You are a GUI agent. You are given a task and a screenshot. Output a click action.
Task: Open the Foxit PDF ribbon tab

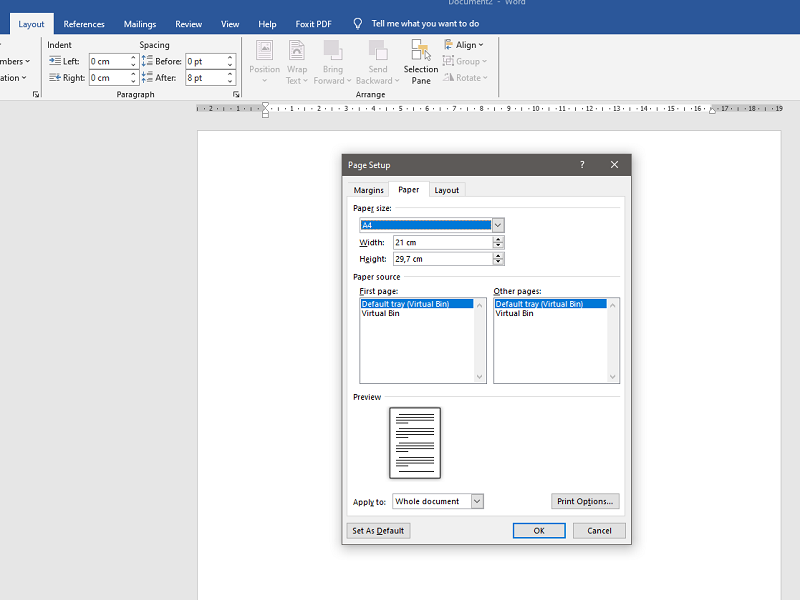pyautogui.click(x=313, y=24)
